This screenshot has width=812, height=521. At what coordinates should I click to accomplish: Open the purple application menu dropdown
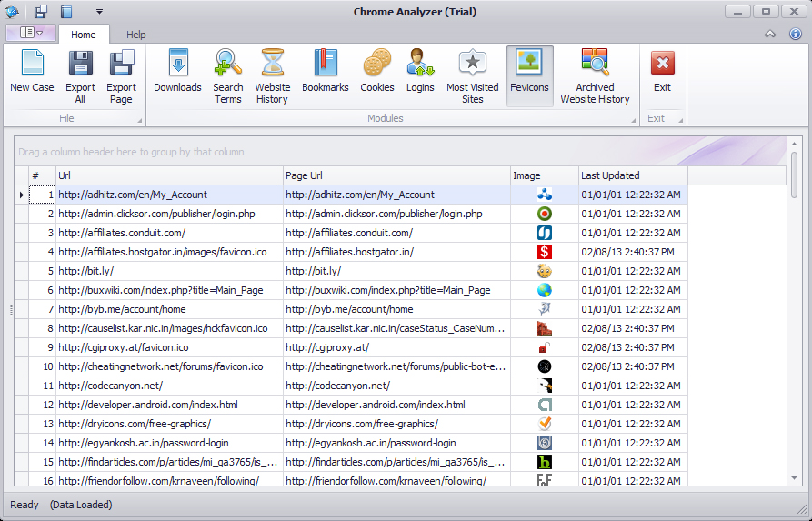click(31, 33)
